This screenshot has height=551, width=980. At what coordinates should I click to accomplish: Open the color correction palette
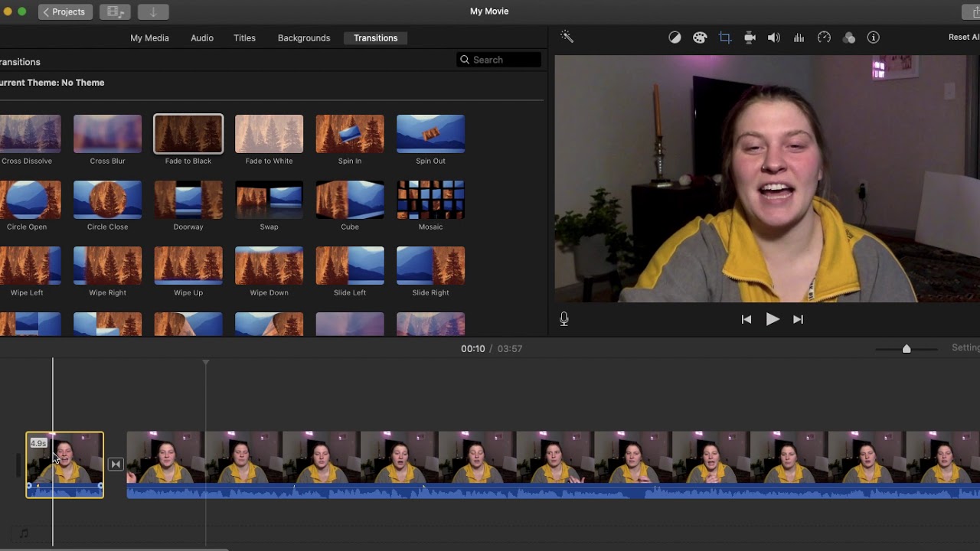700,37
